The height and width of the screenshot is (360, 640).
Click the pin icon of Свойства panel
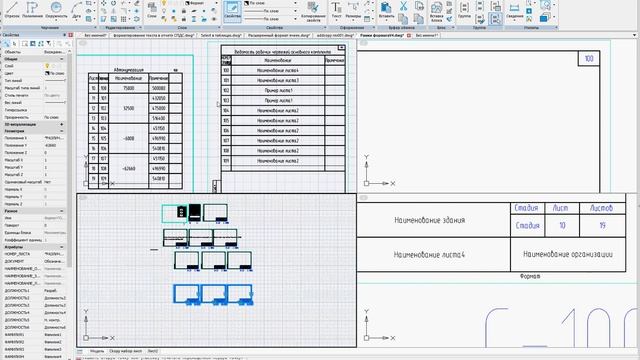(64, 35)
